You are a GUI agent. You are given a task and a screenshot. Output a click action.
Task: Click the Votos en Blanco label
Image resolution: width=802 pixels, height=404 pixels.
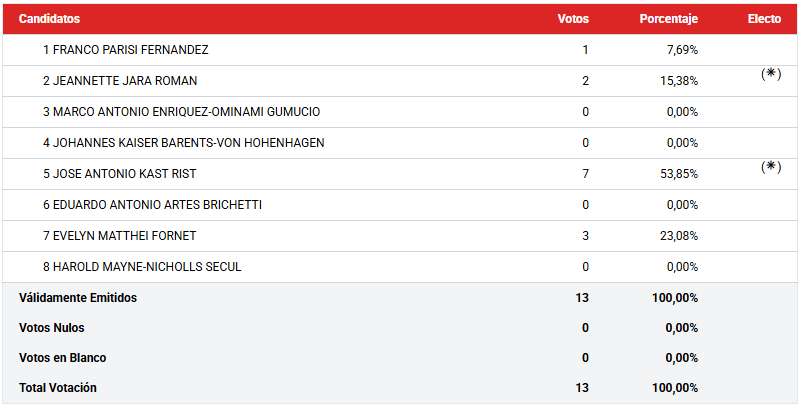(x=63, y=358)
